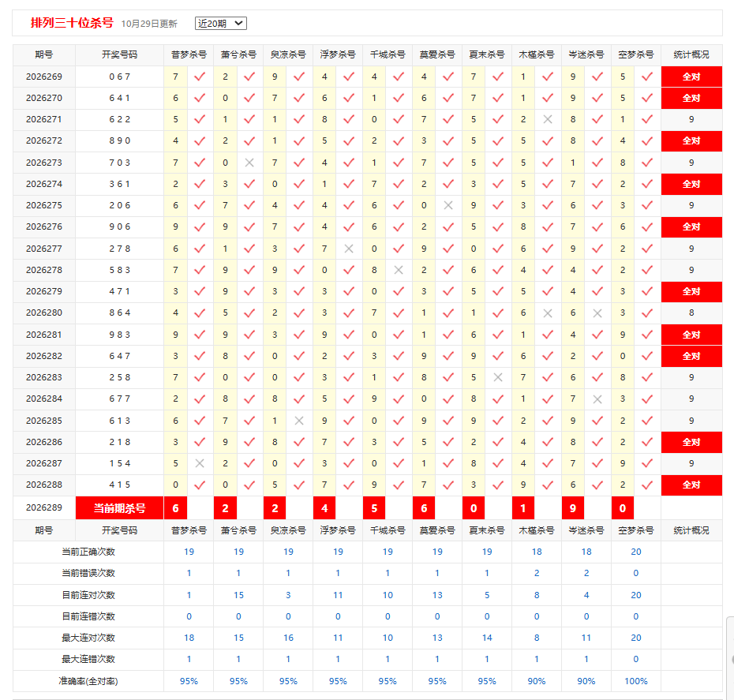Click period number 2026274
The width and height of the screenshot is (734, 700).
pos(44,184)
